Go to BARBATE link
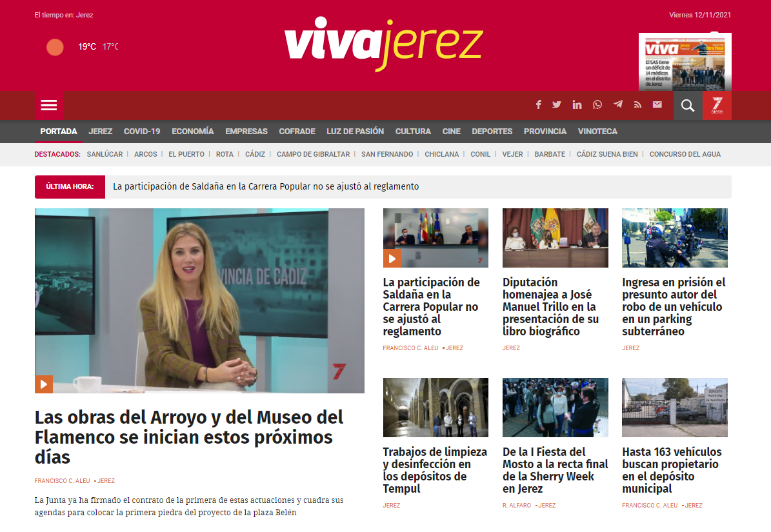This screenshot has height=532, width=771. [x=550, y=154]
